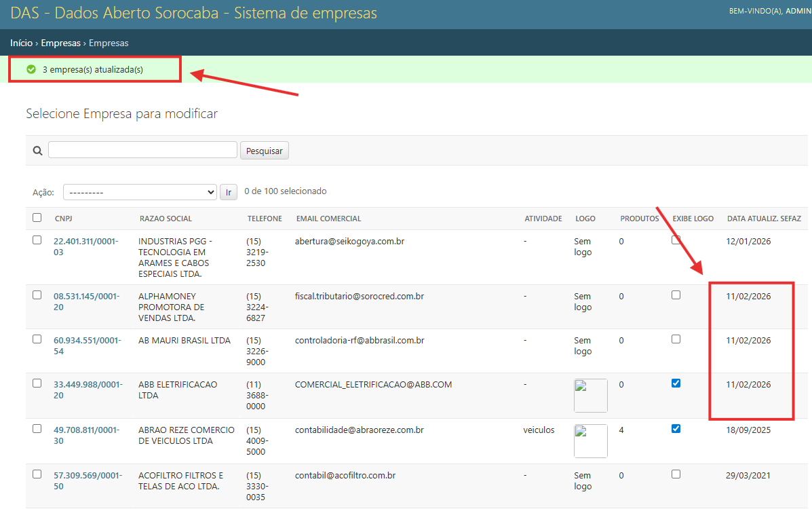
Task: Select the Acofiltro Filtros row checkbox
Action: (37, 474)
